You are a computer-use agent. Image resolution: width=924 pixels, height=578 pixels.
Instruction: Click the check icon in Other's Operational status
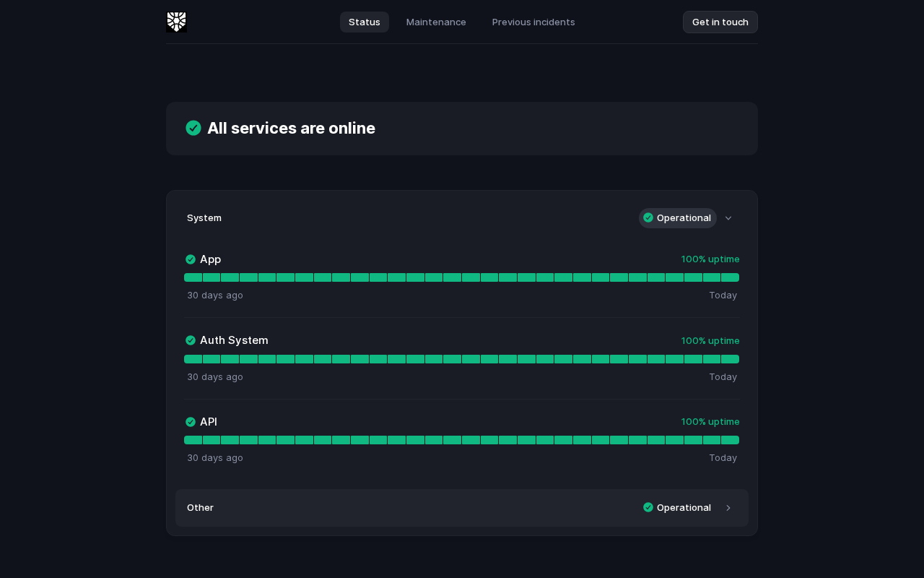tap(648, 507)
